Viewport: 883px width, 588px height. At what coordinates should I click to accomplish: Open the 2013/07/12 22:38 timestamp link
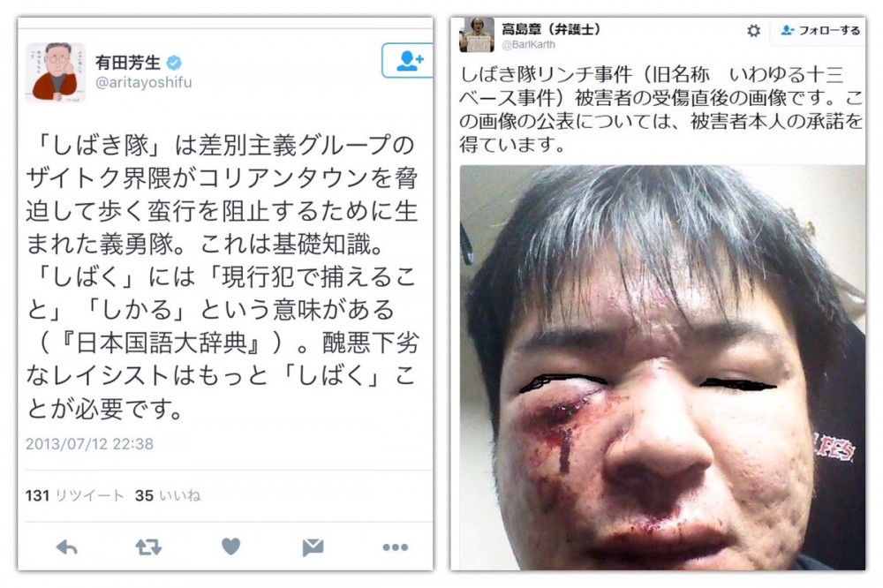(89, 444)
